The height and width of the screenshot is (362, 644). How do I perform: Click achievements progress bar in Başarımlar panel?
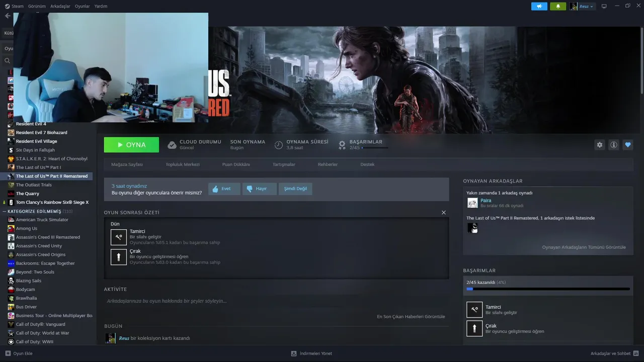pyautogui.click(x=548, y=289)
